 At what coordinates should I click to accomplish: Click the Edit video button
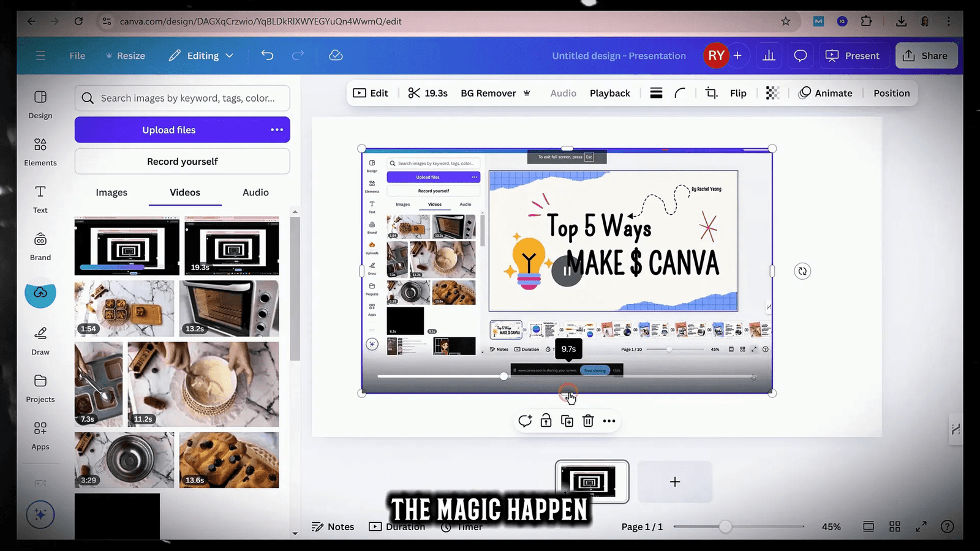point(371,93)
